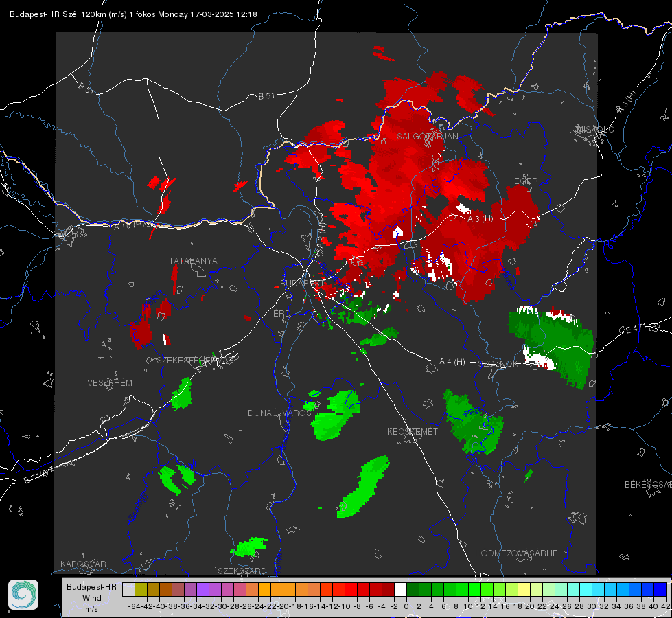672x618 pixels.
Task: Pick the olive swatch between -64 and -42
Action: click(141, 590)
